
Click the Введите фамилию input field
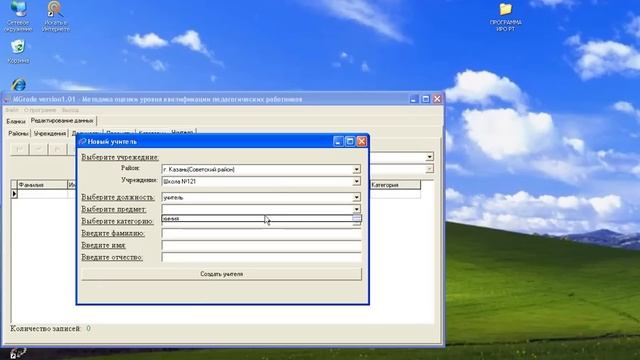coord(262,233)
